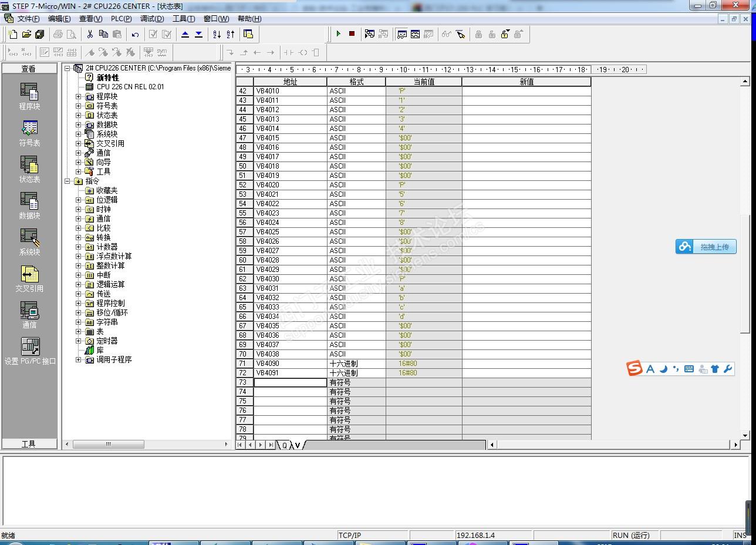Open the 工具(T) menu

pos(184,19)
